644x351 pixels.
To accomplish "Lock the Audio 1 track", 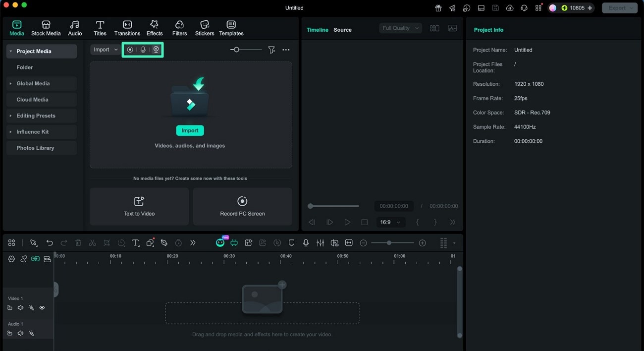I will pyautogui.click(x=10, y=334).
